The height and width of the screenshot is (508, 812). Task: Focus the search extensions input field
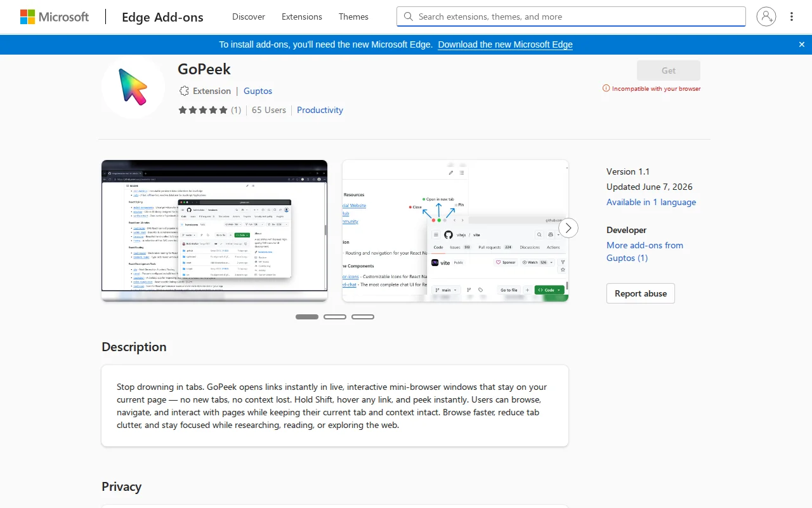point(571,17)
